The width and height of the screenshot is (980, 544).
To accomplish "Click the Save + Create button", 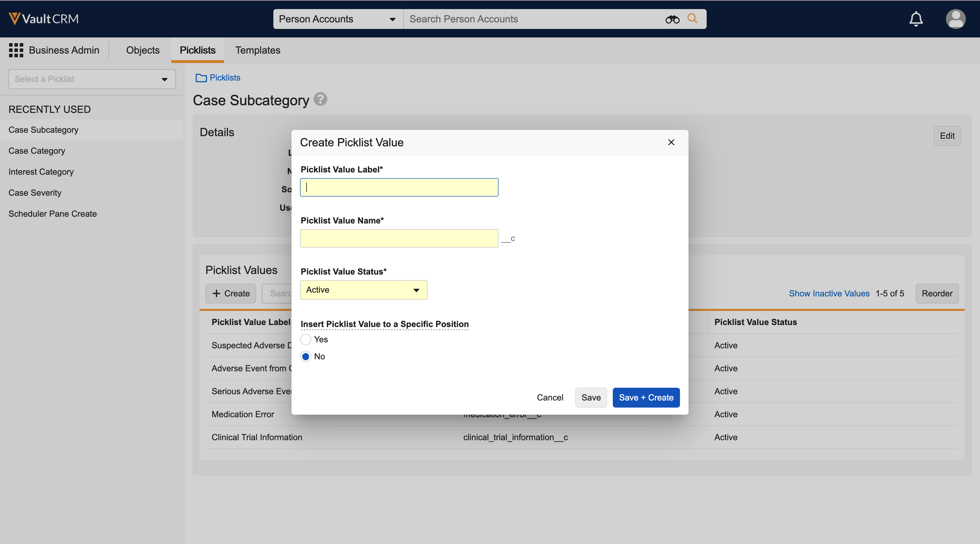I will [646, 398].
